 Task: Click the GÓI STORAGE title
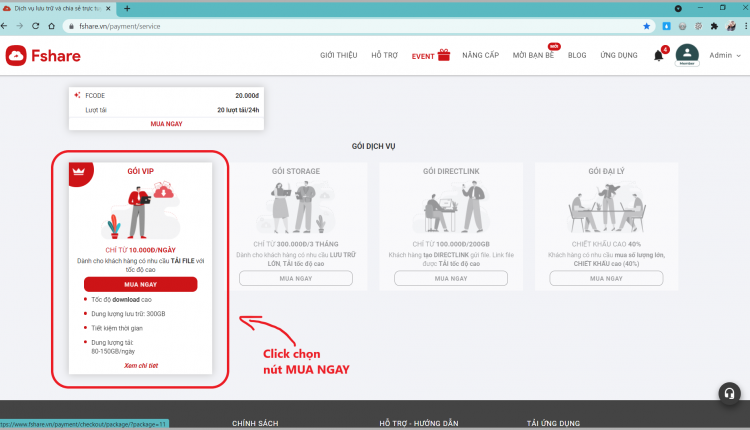click(296, 171)
